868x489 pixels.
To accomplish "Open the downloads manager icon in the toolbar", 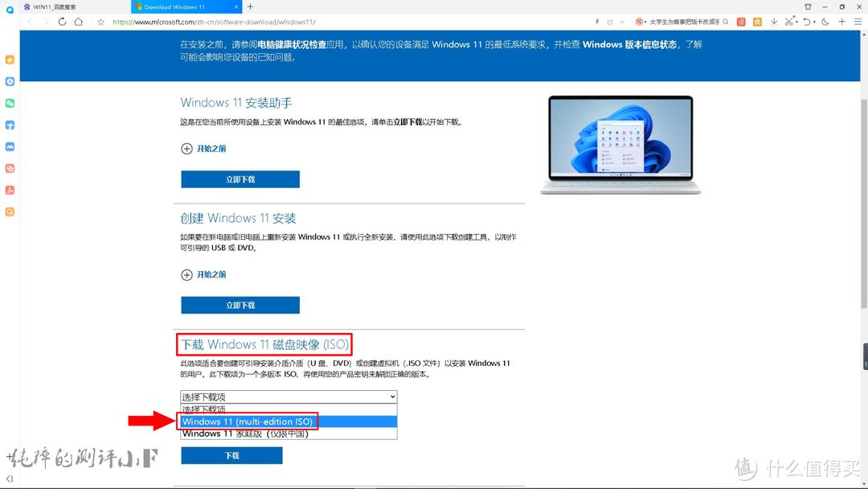I will tap(774, 22).
